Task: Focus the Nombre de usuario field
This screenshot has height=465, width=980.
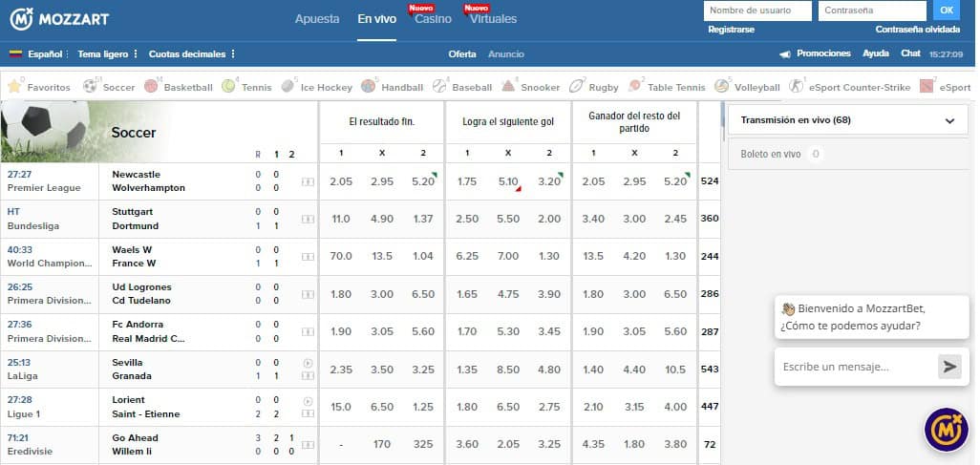Action: click(757, 11)
